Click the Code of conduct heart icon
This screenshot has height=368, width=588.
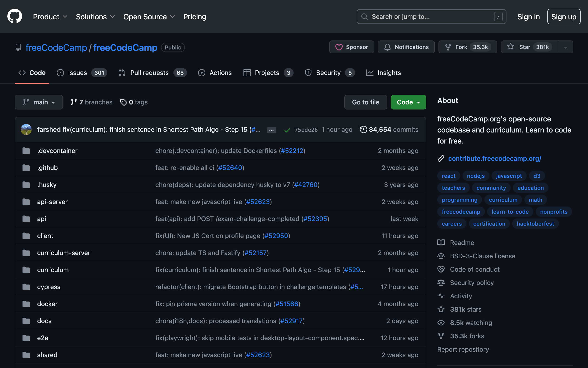(x=441, y=269)
